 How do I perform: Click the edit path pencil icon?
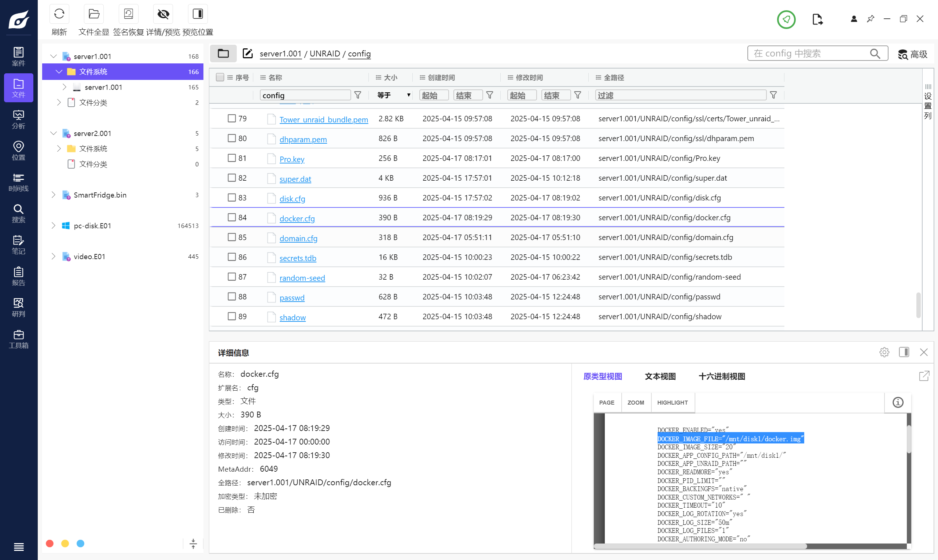(247, 54)
